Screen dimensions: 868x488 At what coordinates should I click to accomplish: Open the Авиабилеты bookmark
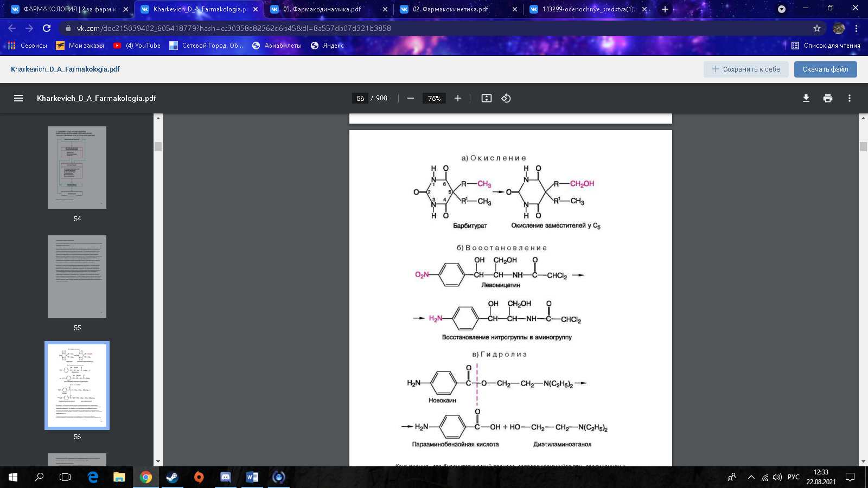click(x=277, y=46)
